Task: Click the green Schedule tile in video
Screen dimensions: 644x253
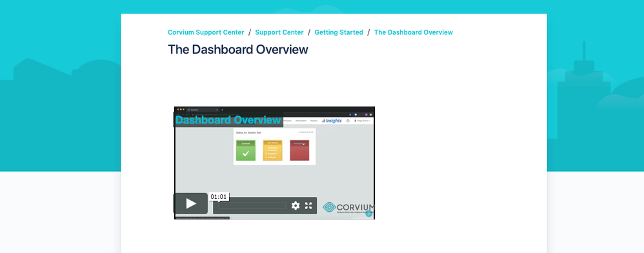Action: (x=246, y=150)
